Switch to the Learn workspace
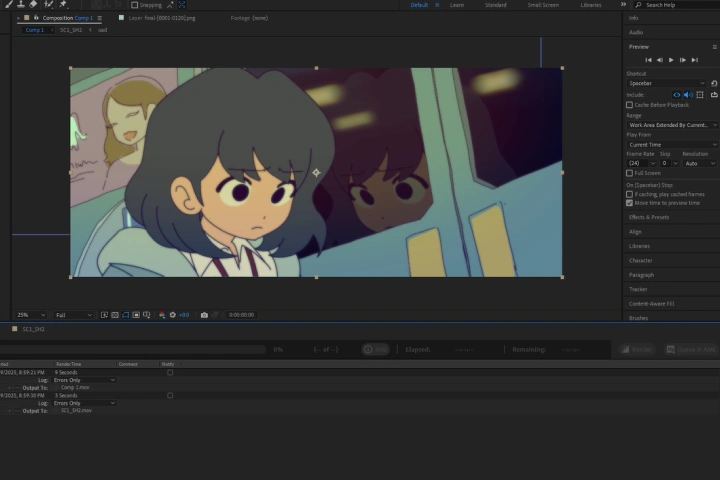The image size is (720, 480). [456, 5]
